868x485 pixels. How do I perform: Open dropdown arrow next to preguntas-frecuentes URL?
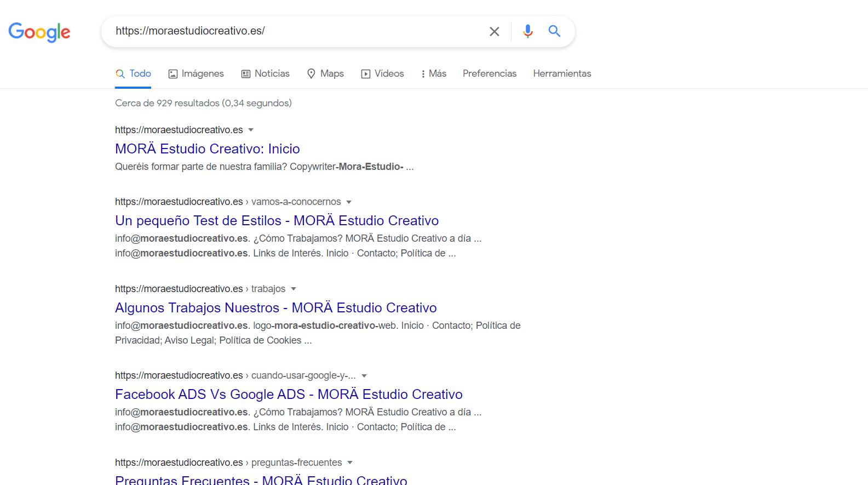pos(350,463)
